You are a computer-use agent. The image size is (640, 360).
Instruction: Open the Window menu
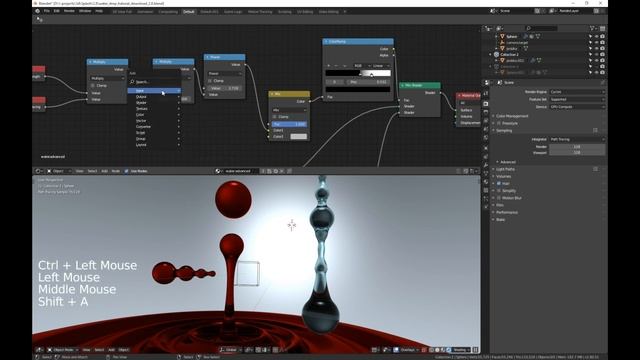point(85,11)
